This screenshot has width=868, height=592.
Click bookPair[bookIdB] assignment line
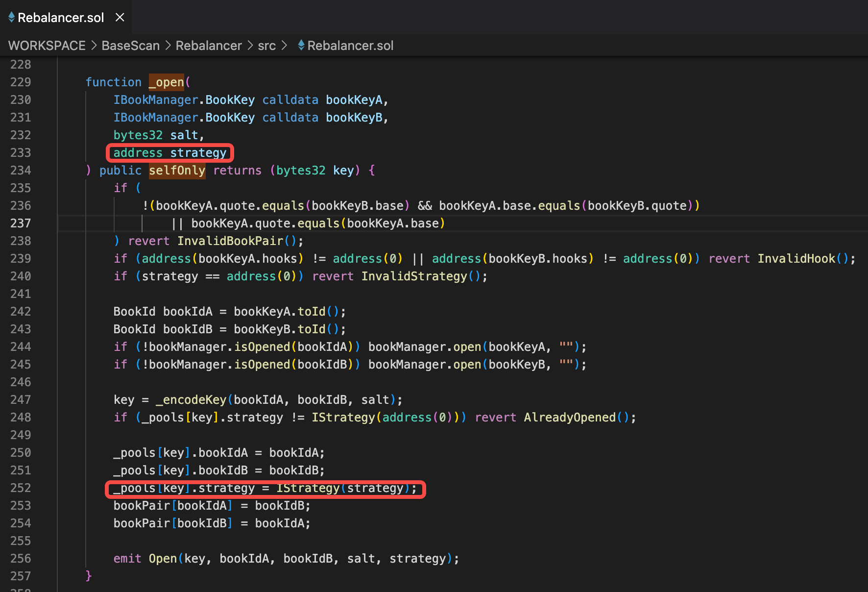pos(212,523)
